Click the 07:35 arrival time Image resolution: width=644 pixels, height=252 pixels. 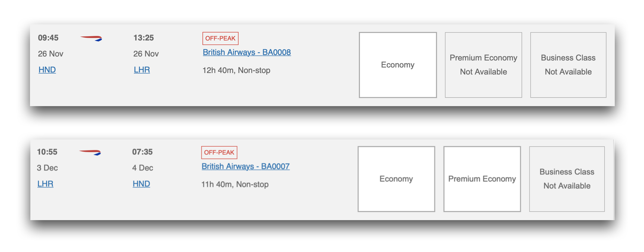pyautogui.click(x=142, y=152)
